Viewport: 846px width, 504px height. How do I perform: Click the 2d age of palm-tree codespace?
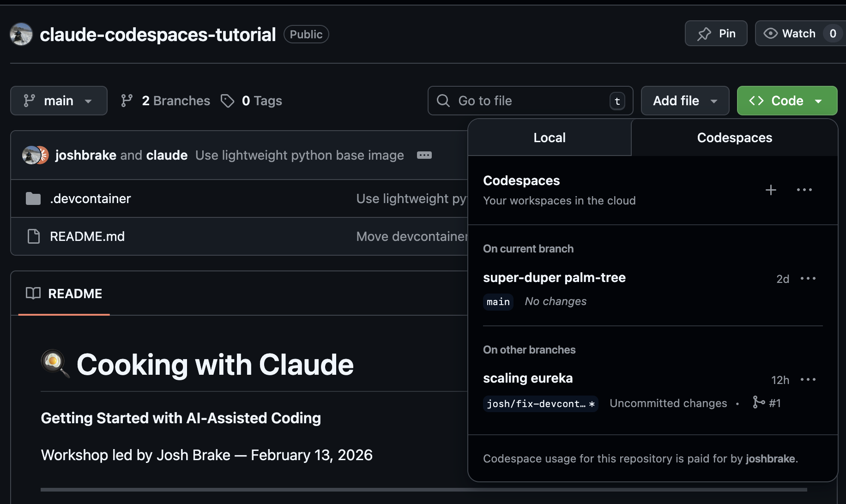[783, 279]
